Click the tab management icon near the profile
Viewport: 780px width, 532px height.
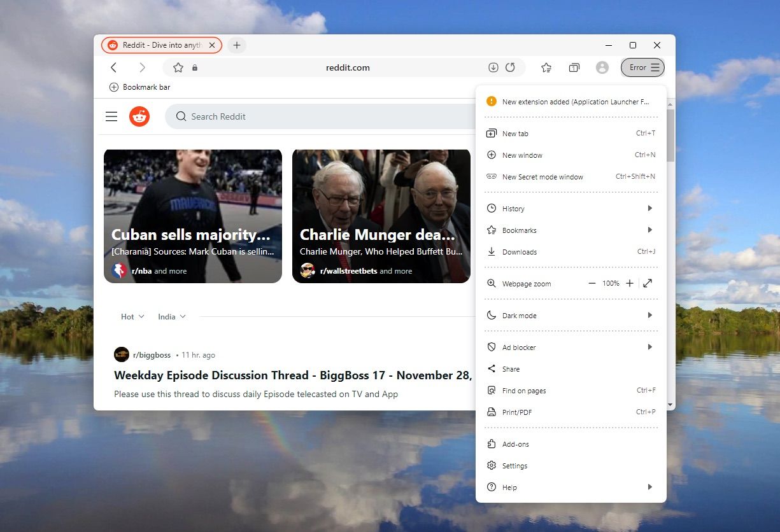click(x=574, y=67)
